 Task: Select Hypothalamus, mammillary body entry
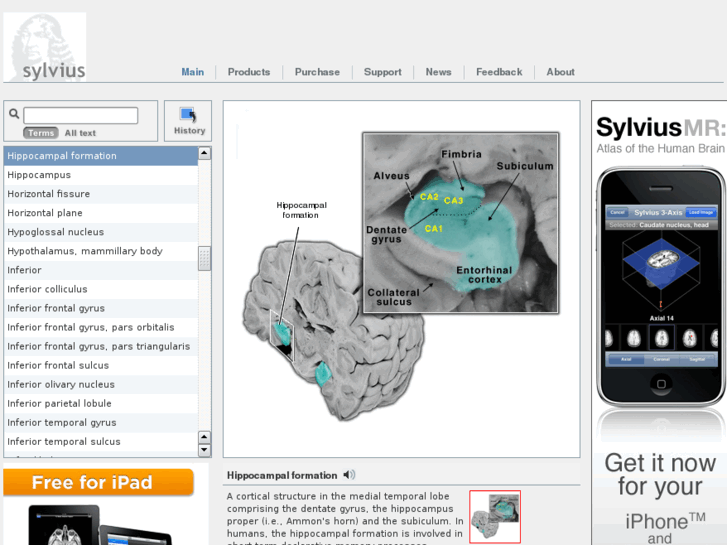coord(101,251)
